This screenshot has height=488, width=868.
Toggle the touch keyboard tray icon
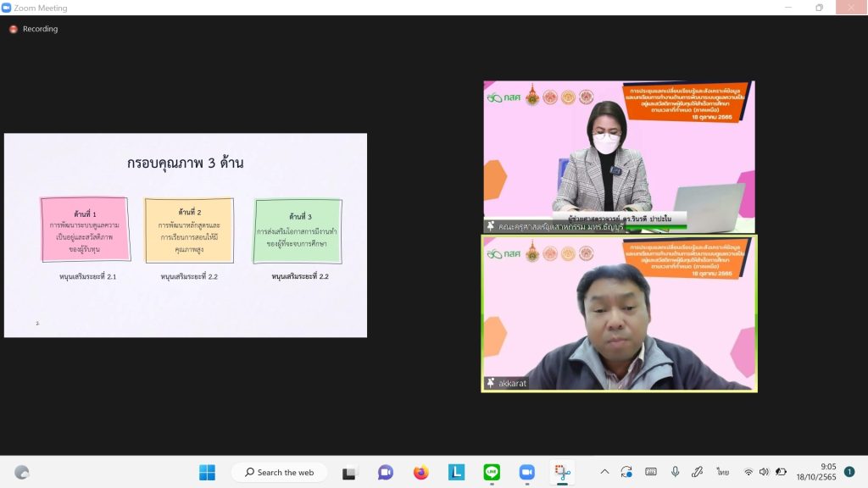pyautogui.click(x=651, y=472)
